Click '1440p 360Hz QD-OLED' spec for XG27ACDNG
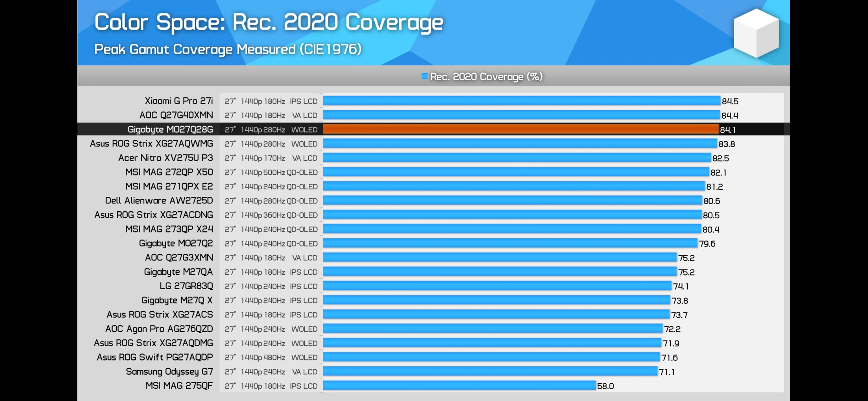This screenshot has height=401, width=868. pos(279,215)
